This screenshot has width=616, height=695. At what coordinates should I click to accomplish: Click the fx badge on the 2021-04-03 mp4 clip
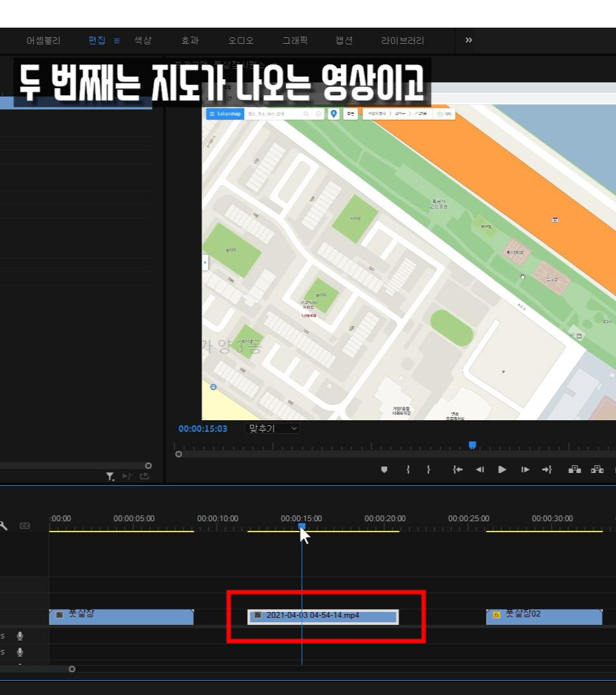257,615
